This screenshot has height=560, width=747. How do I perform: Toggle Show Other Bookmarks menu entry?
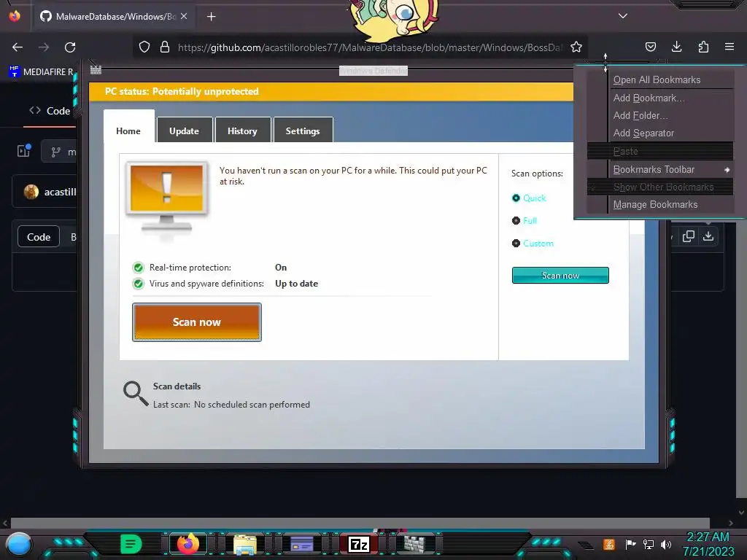[660, 187]
